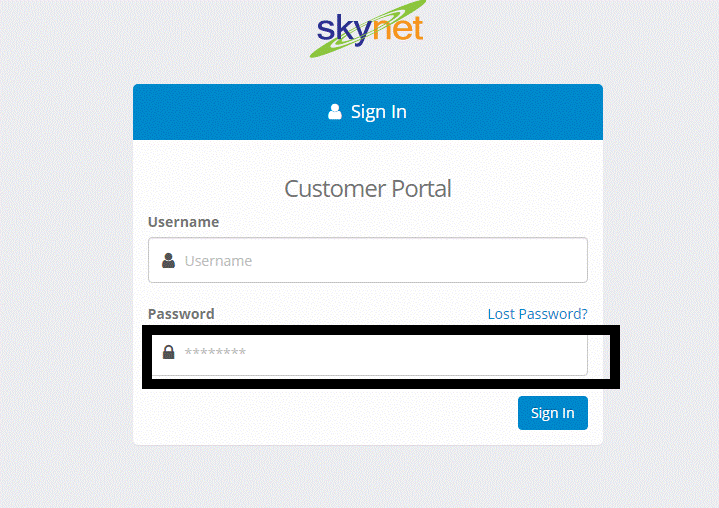This screenshot has width=719, height=508.
Task: Click the orange "net" part of logo
Action: click(398, 28)
